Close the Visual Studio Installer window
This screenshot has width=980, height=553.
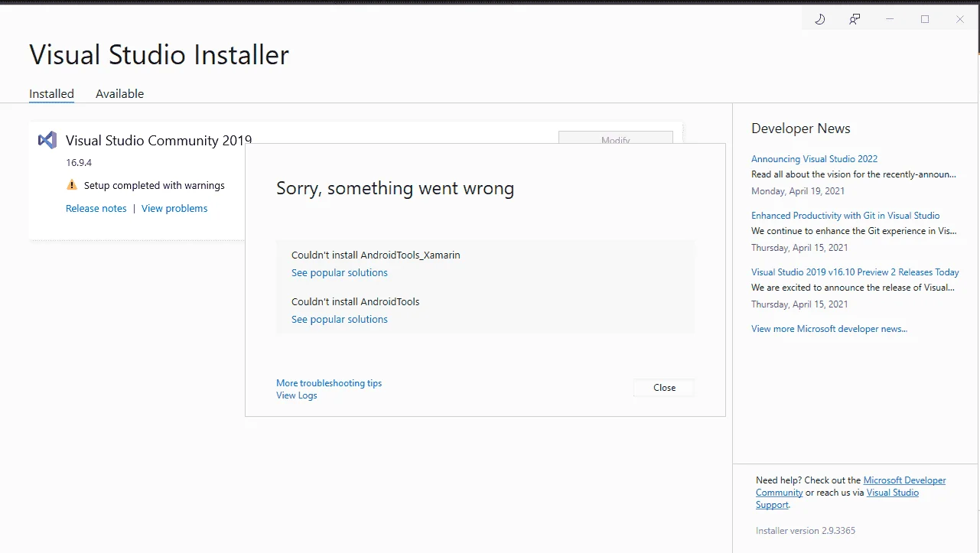point(960,19)
